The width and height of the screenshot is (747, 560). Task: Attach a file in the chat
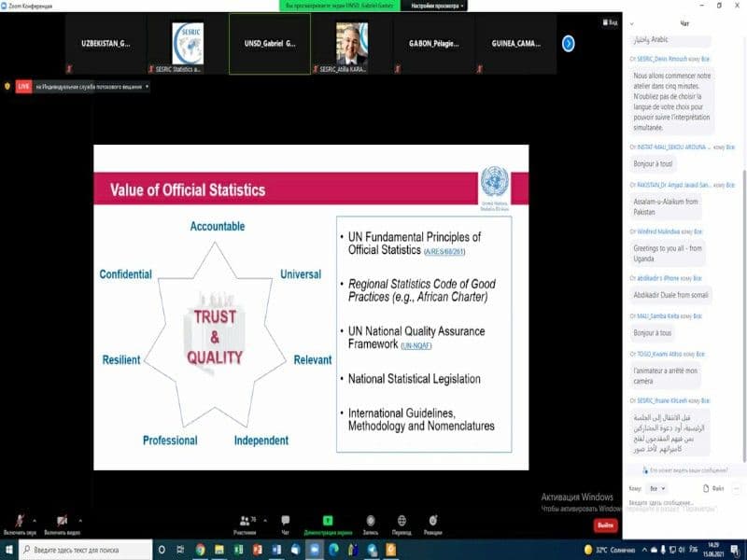(715, 488)
